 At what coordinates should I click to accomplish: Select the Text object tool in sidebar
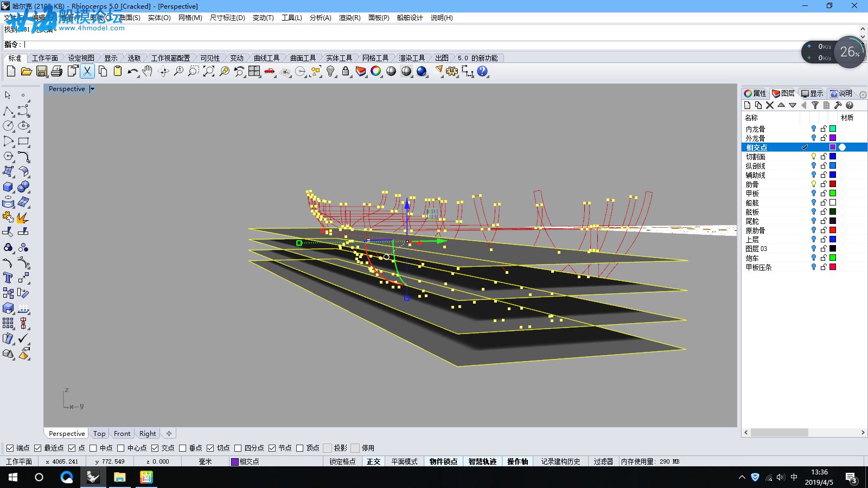click(x=8, y=278)
